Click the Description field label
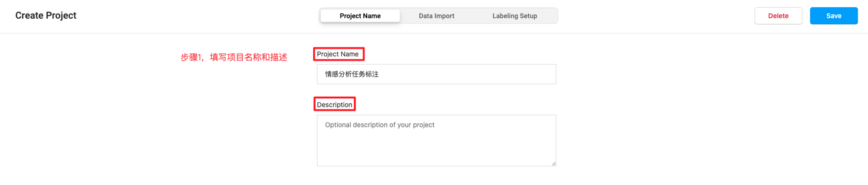The height and width of the screenshot is (185, 868). 334,104
